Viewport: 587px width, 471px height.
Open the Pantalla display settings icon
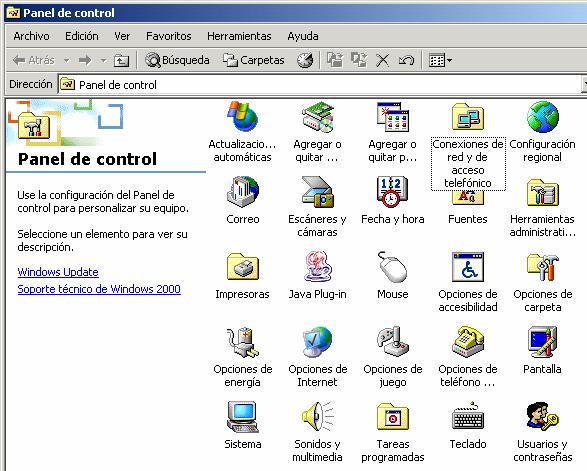pos(542,342)
